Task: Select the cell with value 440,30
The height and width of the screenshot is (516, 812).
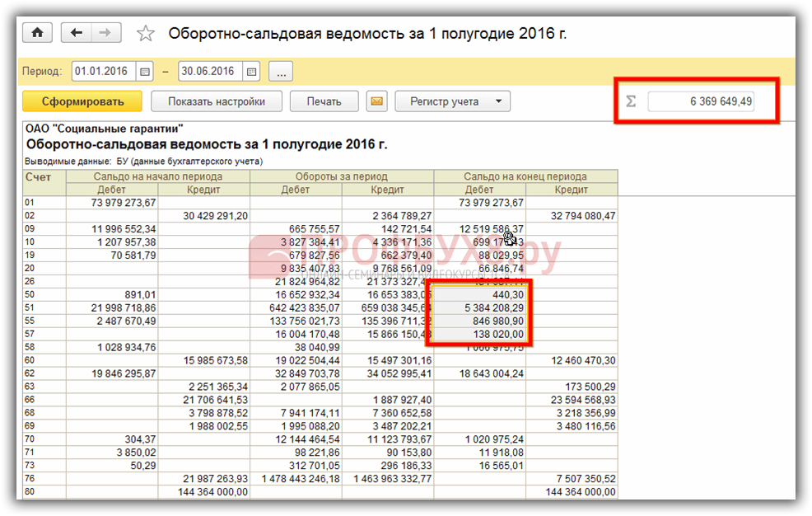Action: click(480, 294)
